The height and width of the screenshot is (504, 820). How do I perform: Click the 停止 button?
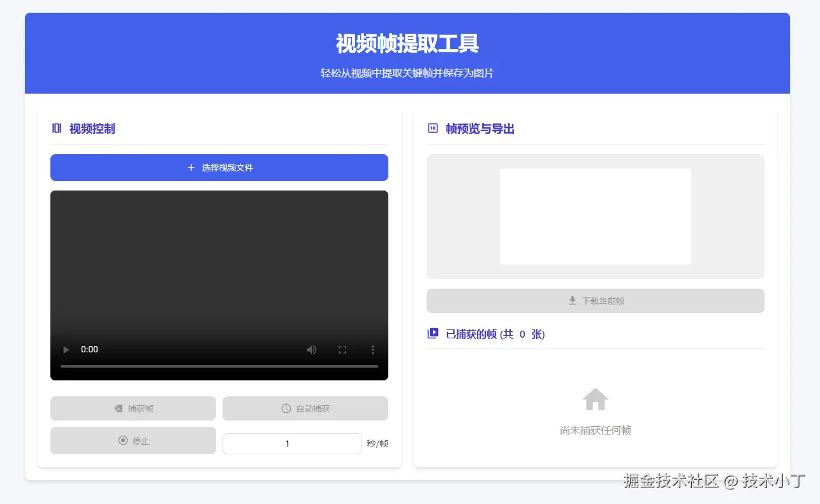coord(133,440)
